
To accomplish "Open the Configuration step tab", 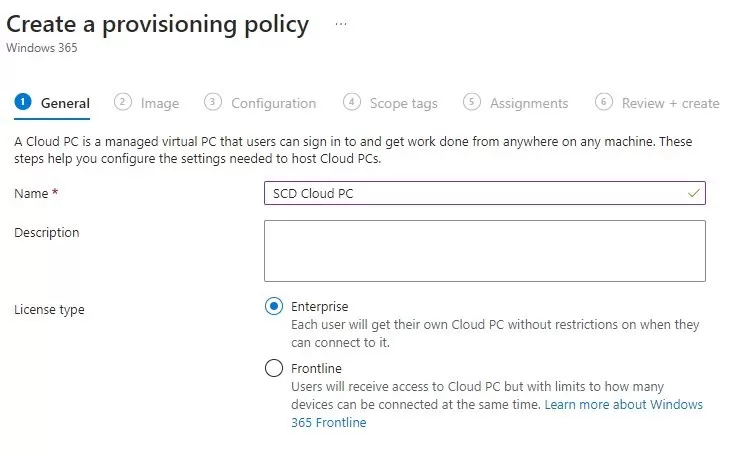I will point(260,103).
